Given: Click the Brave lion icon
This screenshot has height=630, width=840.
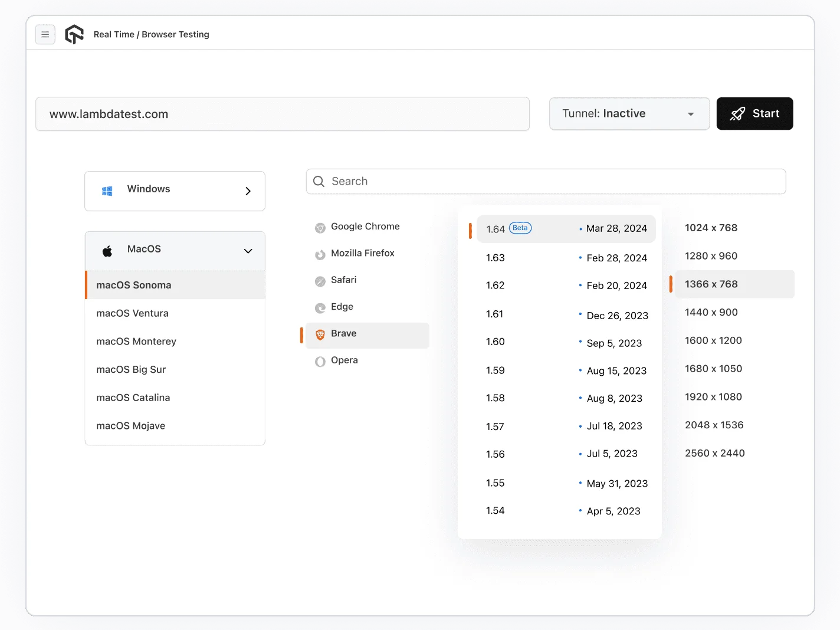Looking at the screenshot, I should coord(320,334).
